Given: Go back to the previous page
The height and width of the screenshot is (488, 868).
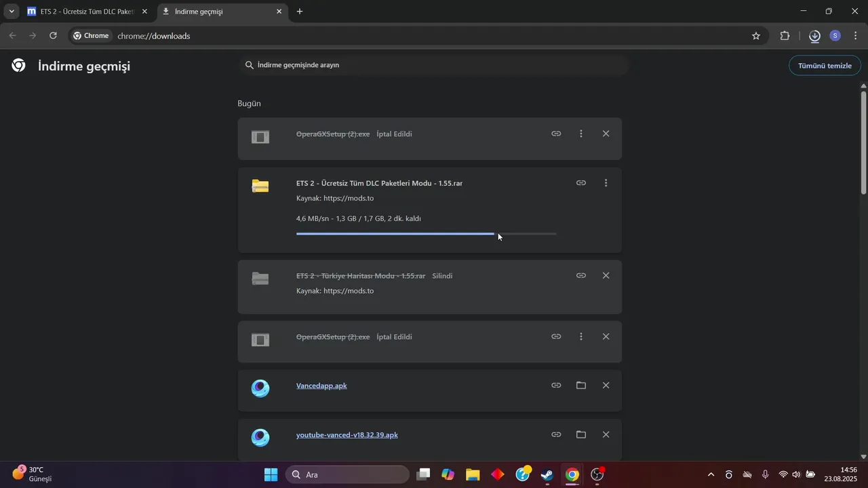Looking at the screenshot, I should [x=12, y=36].
